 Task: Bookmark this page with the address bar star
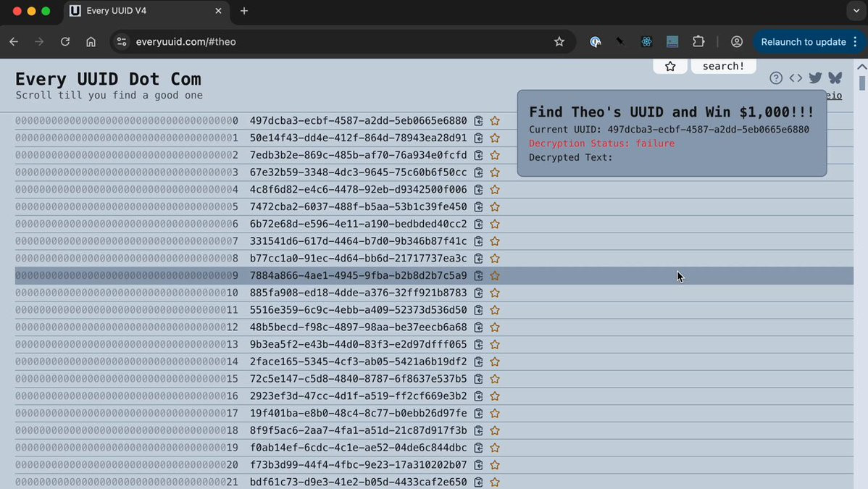coord(559,41)
